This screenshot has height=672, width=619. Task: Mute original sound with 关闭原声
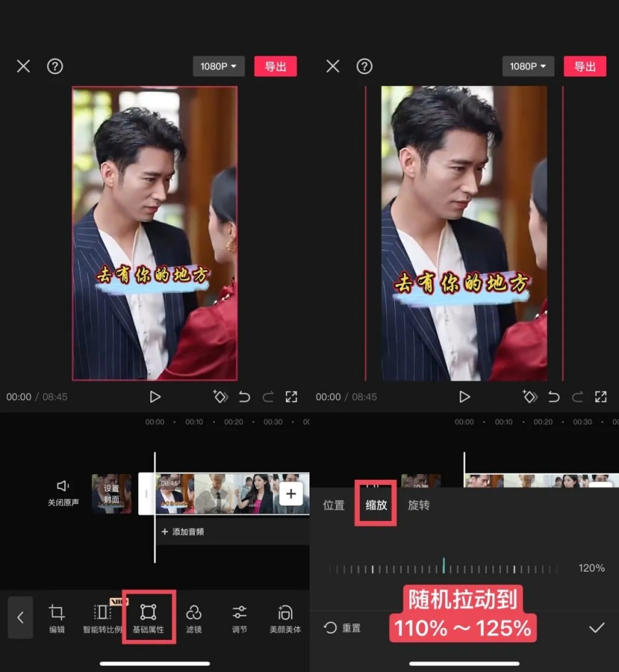coord(63,493)
